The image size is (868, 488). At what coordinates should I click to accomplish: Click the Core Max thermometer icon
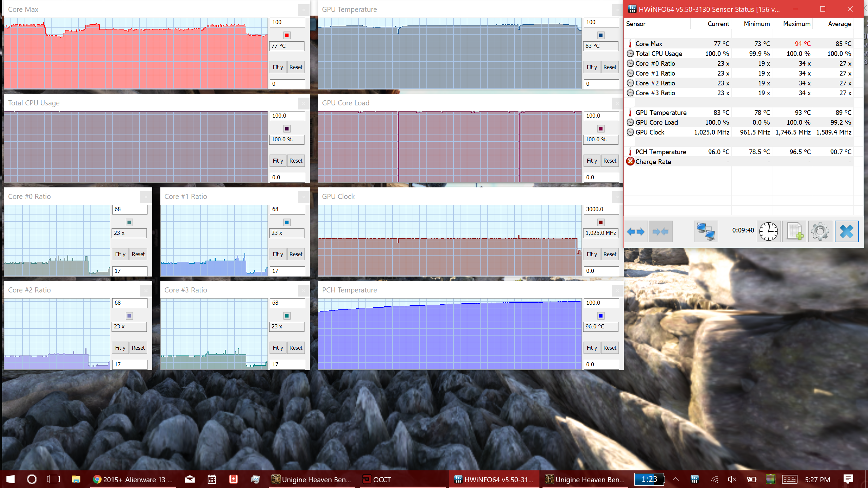point(630,44)
